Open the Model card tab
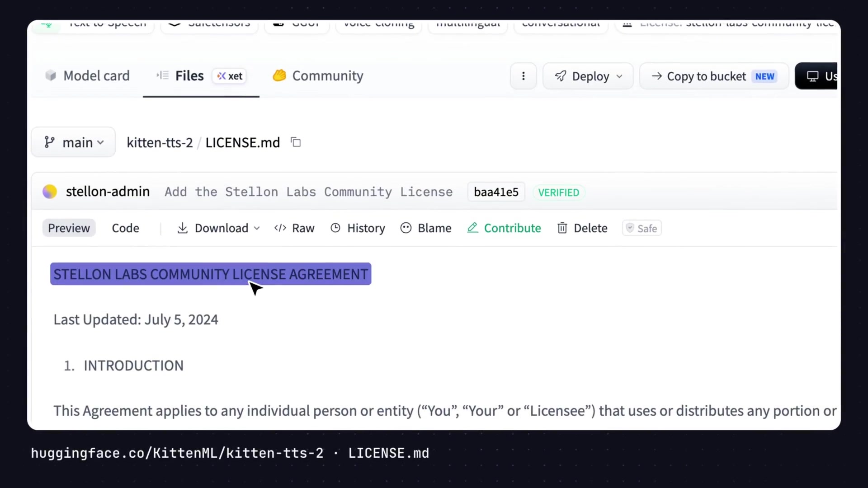The width and height of the screenshot is (868, 488). point(87,76)
